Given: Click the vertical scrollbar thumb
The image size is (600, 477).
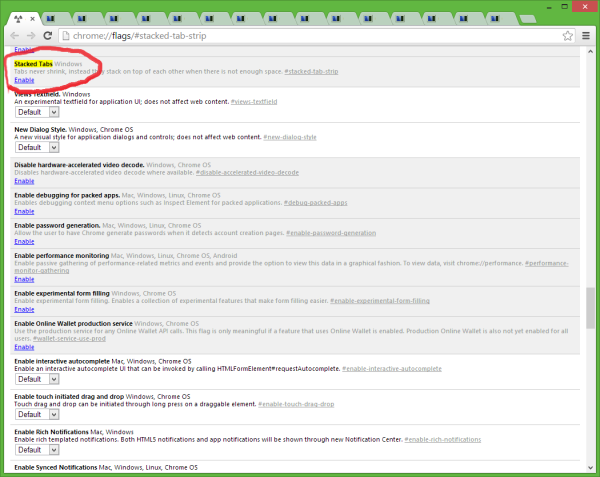Looking at the screenshot, I should (590, 308).
